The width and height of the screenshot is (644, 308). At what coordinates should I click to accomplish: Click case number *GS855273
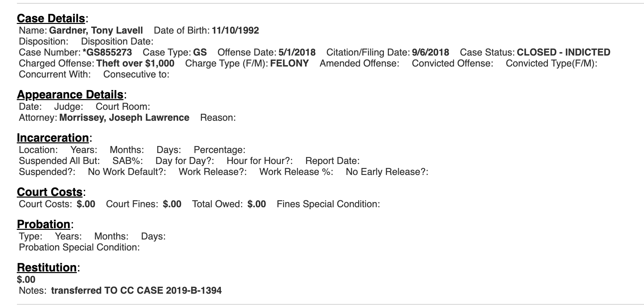tap(107, 53)
